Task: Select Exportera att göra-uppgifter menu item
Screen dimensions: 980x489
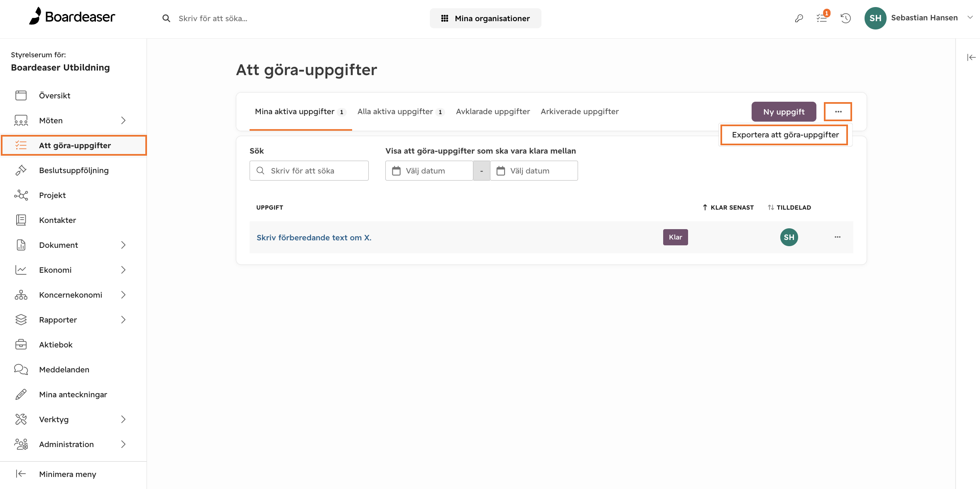Action: tap(785, 135)
